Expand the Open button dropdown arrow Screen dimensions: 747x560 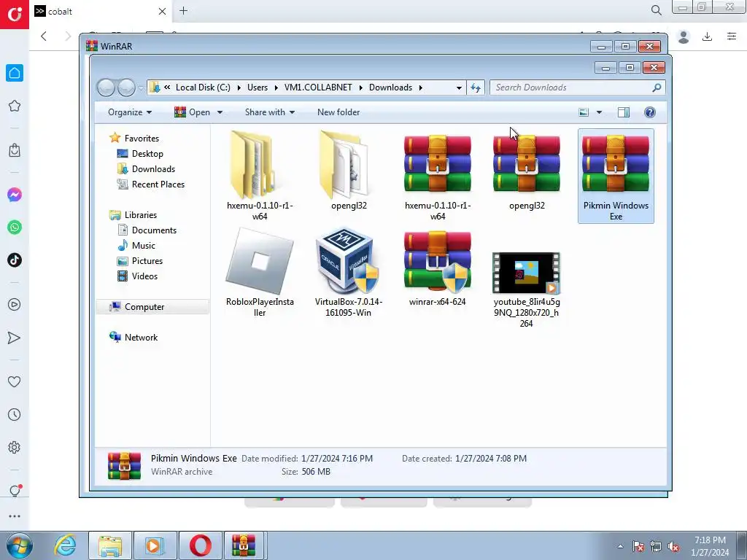[220, 112]
